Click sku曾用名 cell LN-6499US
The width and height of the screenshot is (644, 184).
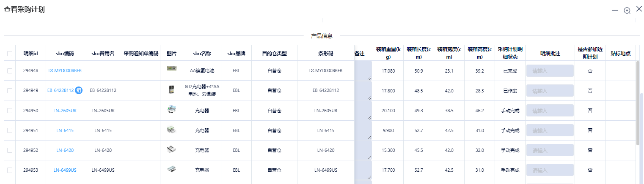[103, 170]
